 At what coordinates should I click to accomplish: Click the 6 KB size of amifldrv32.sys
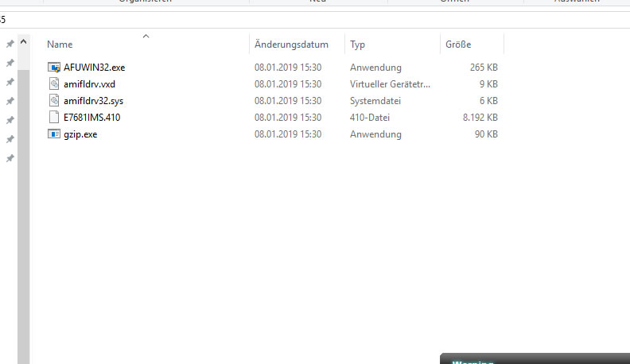point(488,101)
